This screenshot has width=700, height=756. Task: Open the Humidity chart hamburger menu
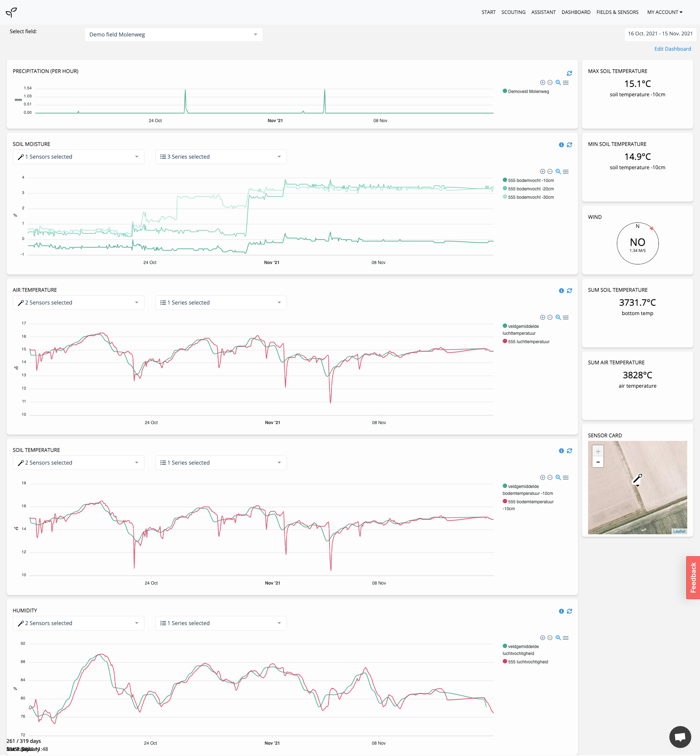(x=565, y=638)
